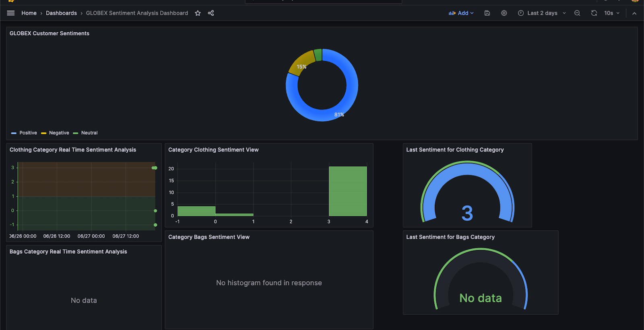This screenshot has height=330, width=644.
Task: Open the hamburger navigation menu
Action: click(x=11, y=13)
